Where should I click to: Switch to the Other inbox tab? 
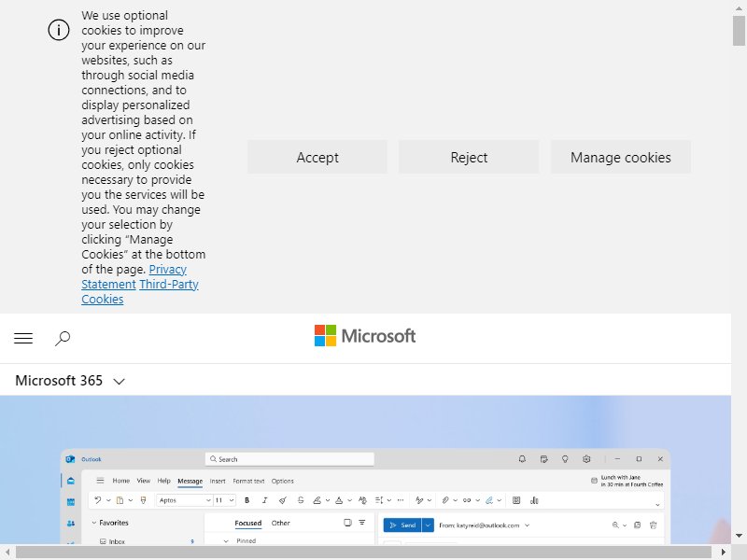(281, 523)
